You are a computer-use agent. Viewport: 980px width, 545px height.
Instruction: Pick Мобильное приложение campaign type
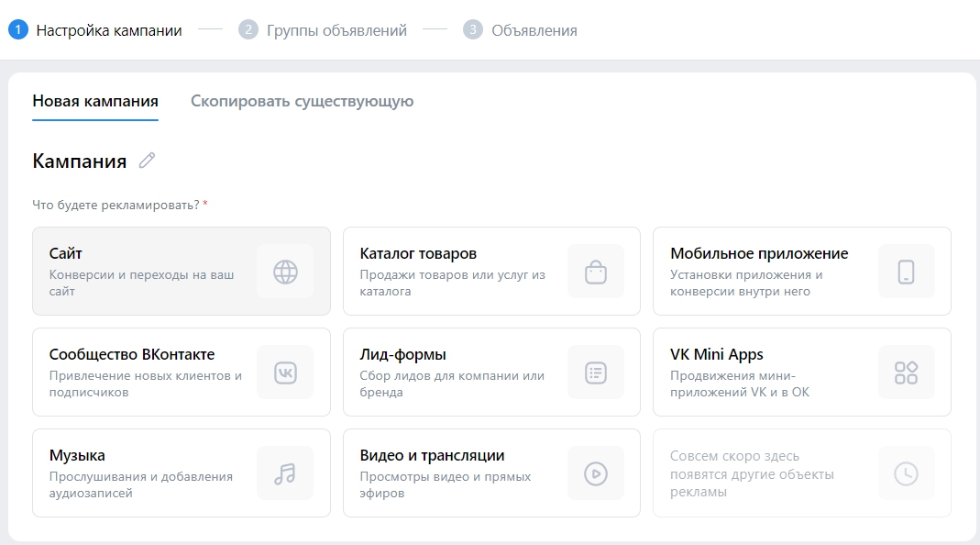click(x=759, y=253)
